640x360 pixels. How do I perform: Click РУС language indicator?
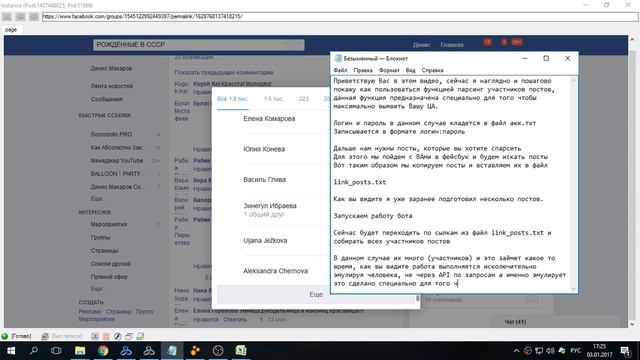click(576, 351)
